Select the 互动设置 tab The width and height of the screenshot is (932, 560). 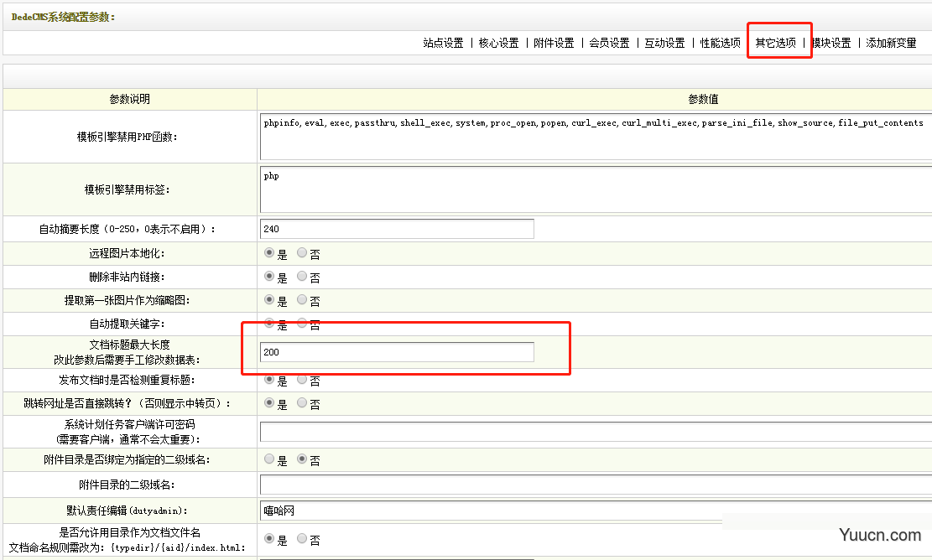(664, 43)
